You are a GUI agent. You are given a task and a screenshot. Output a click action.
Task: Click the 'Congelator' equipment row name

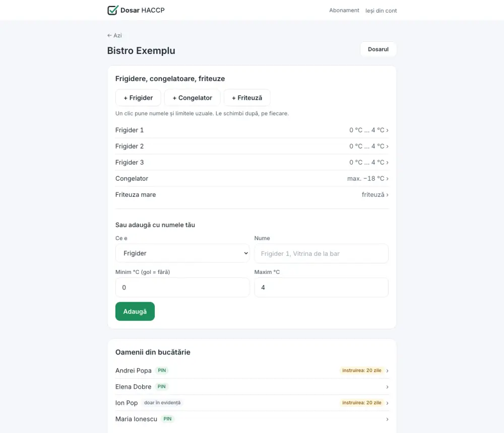pos(132,178)
